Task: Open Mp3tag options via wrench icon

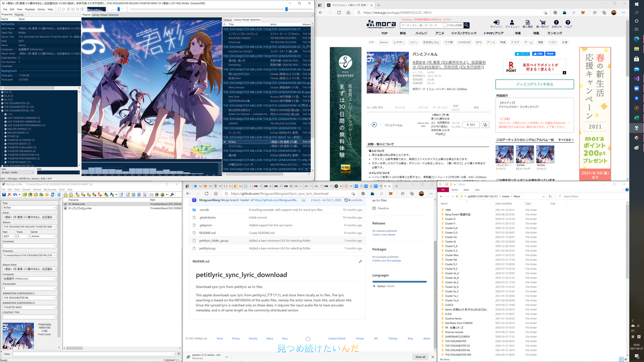Action: (173, 194)
